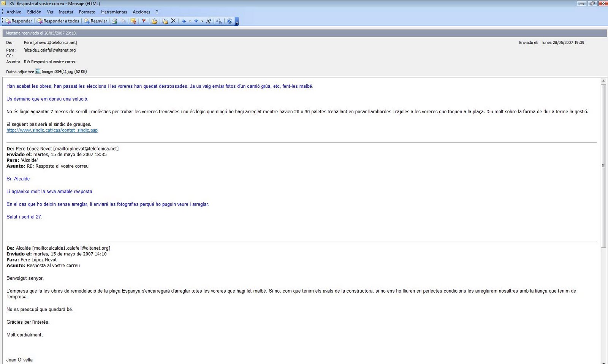Open the ? help menu
This screenshot has height=364, width=608.
[x=157, y=12]
